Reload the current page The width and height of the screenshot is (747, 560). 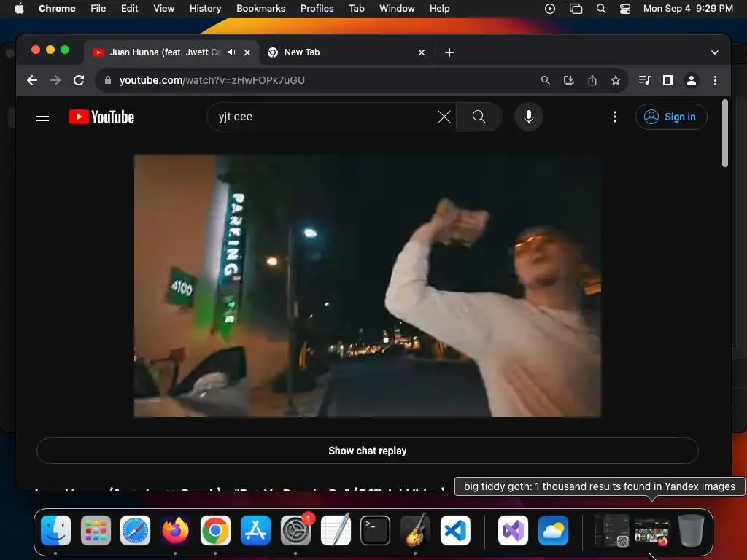(x=79, y=80)
